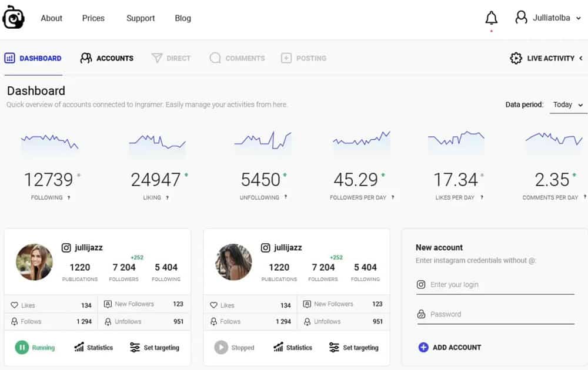Click the 45.29 followers per day value
Image resolution: width=588 pixels, height=370 pixels.
pos(356,180)
